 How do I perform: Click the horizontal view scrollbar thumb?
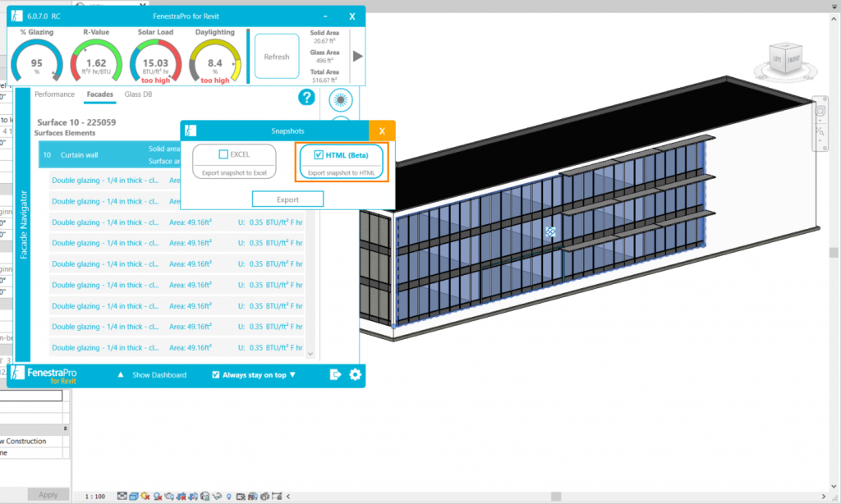point(556,497)
